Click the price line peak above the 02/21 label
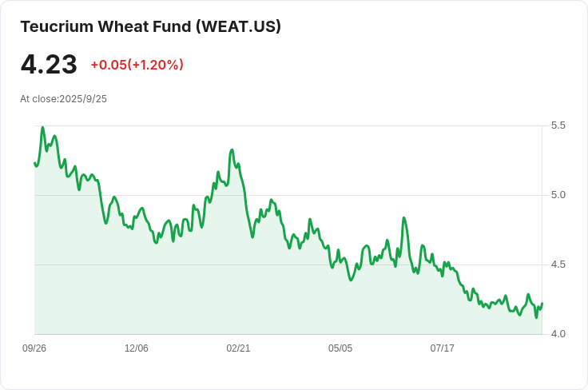 pyautogui.click(x=232, y=150)
